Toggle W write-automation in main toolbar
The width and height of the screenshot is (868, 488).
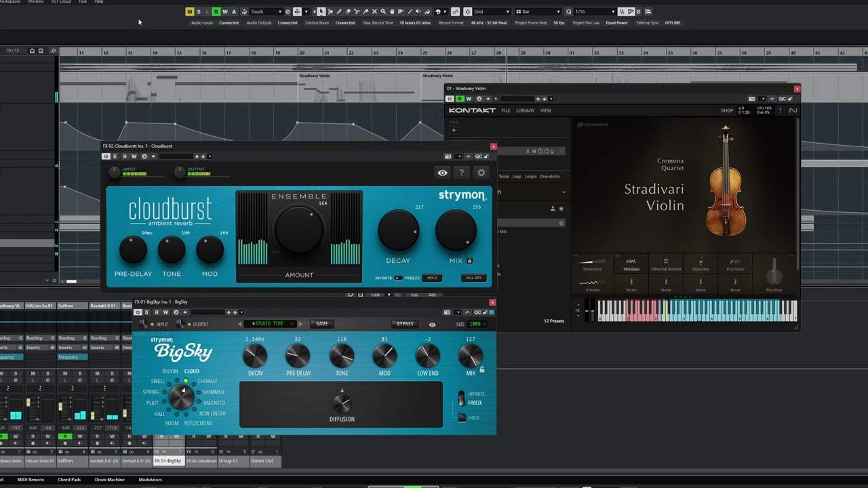click(x=225, y=12)
